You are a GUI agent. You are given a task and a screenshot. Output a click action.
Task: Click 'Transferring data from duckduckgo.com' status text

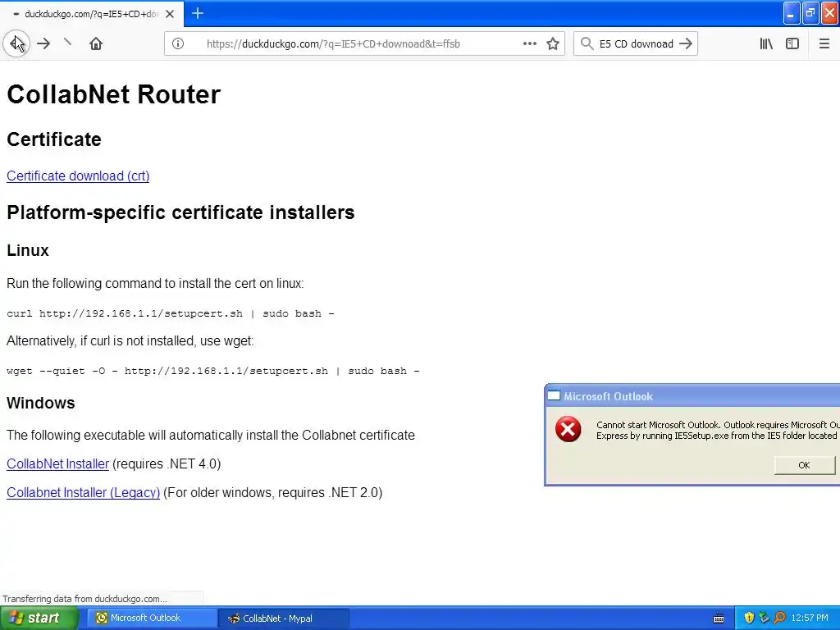pyautogui.click(x=84, y=598)
